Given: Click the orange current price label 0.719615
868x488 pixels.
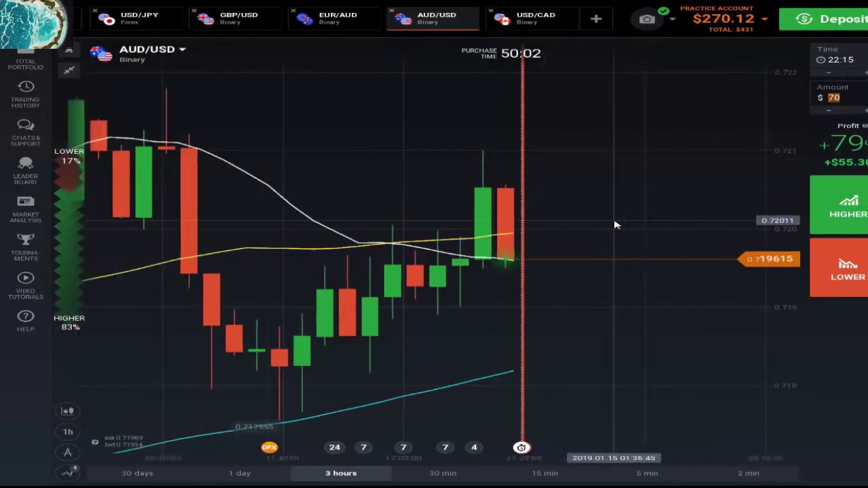Looking at the screenshot, I should coord(770,259).
